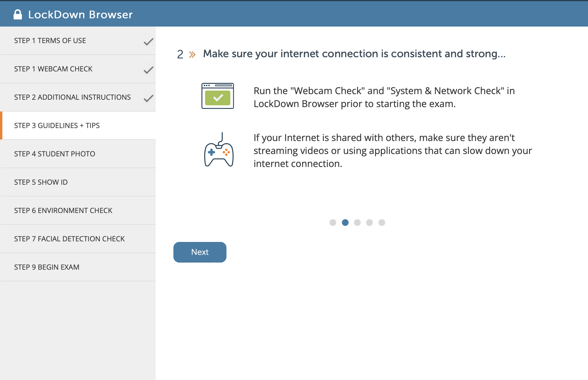Go to Step 6 Environment Check
Screen dimensions: 588x380
(x=78, y=211)
